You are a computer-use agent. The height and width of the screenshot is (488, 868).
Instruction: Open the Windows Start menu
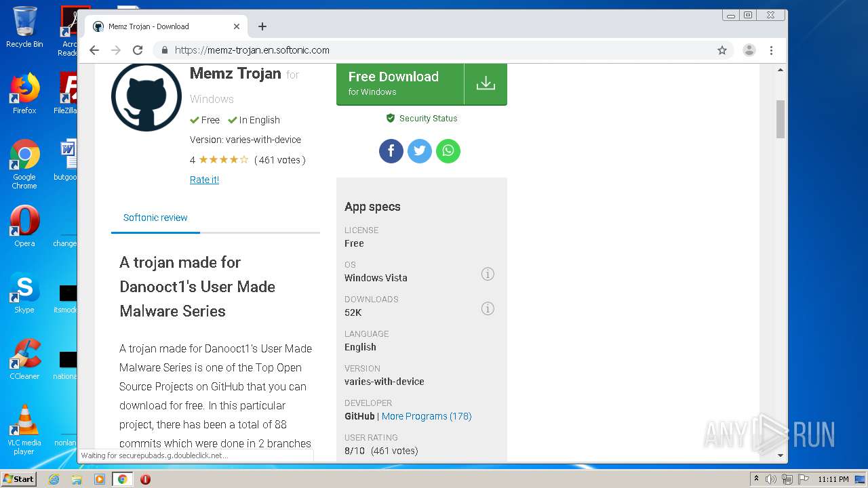point(19,479)
